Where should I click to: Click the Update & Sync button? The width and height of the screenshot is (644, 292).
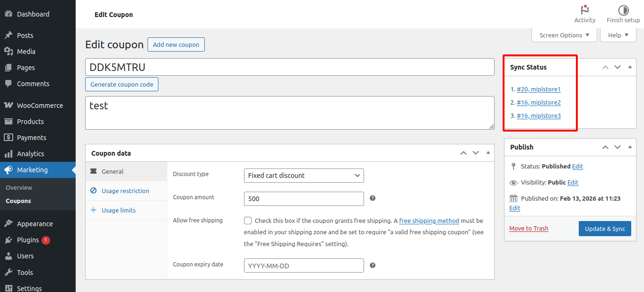(x=605, y=229)
